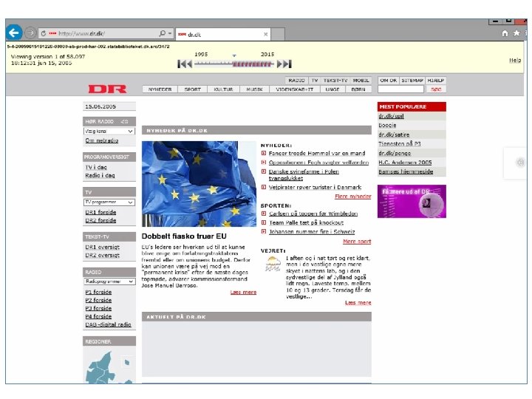Click Læs mere under EU article

point(243,292)
